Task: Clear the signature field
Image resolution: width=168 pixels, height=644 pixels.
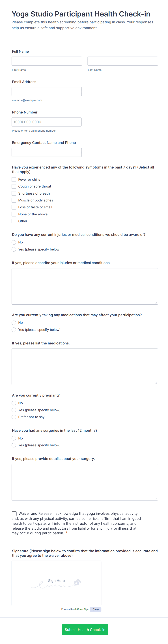Action: 96,609
